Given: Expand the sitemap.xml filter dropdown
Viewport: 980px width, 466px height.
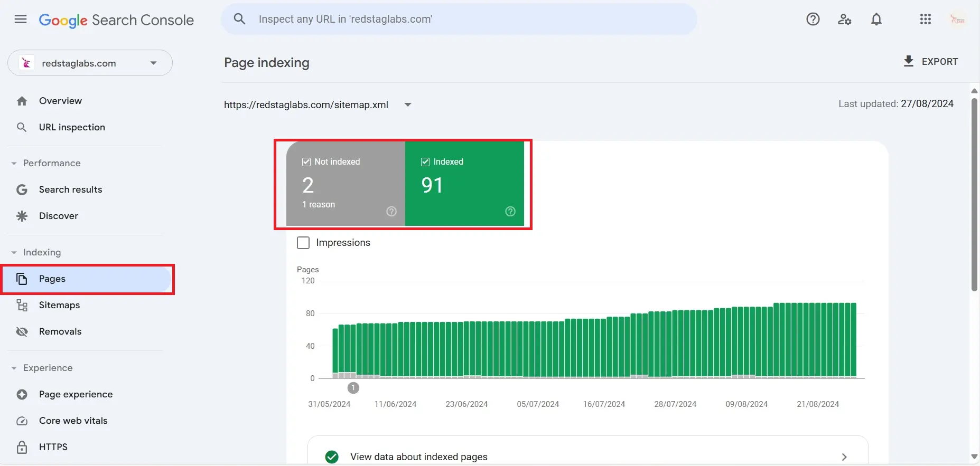Looking at the screenshot, I should pyautogui.click(x=408, y=105).
